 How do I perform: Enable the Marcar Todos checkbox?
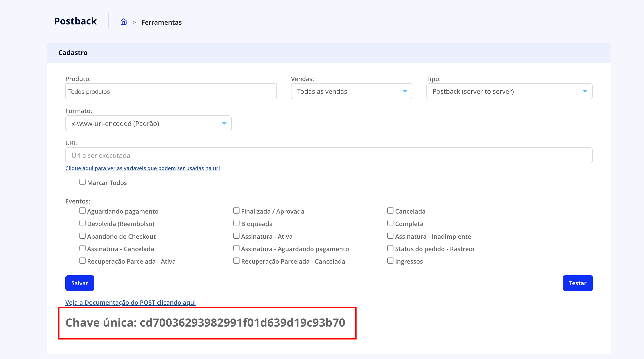point(82,182)
